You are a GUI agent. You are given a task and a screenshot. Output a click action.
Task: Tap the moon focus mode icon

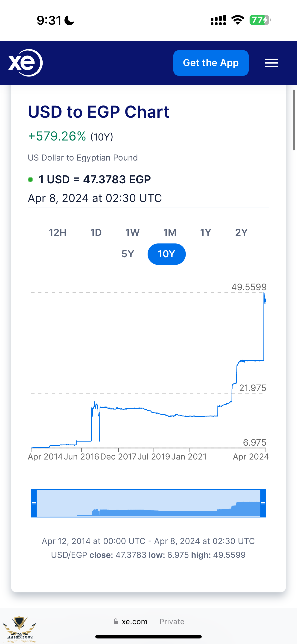click(x=69, y=20)
